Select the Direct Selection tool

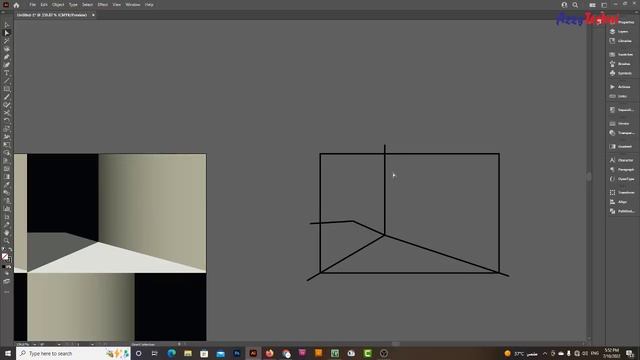[x=7, y=33]
